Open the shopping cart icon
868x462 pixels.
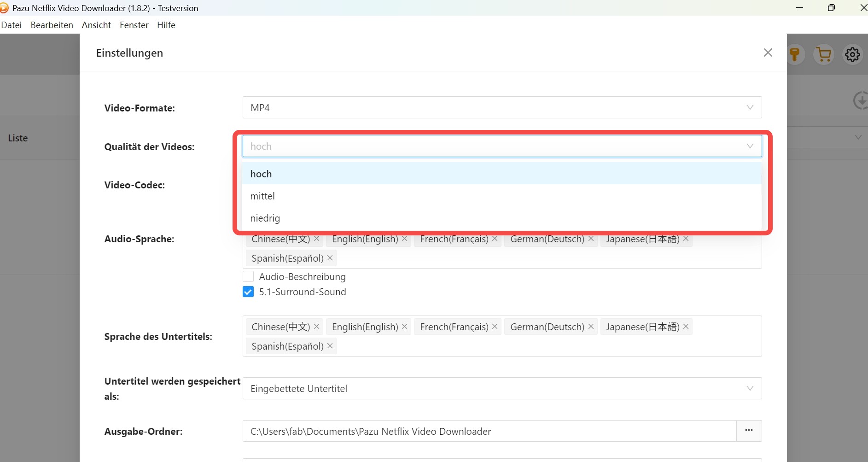(823, 54)
